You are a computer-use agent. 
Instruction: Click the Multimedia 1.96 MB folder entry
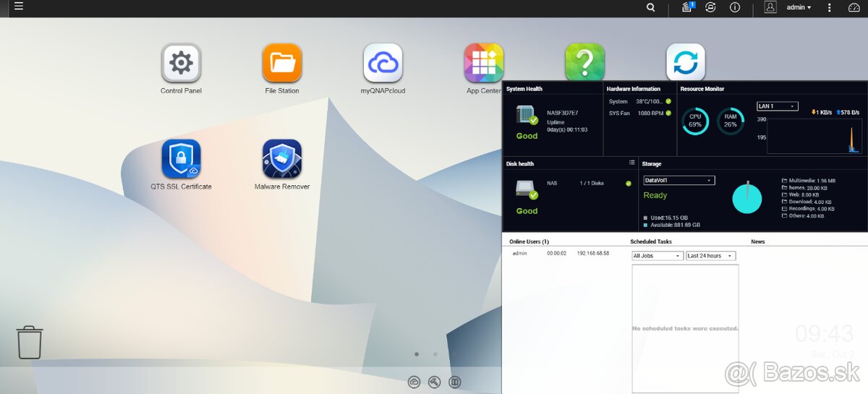point(809,181)
